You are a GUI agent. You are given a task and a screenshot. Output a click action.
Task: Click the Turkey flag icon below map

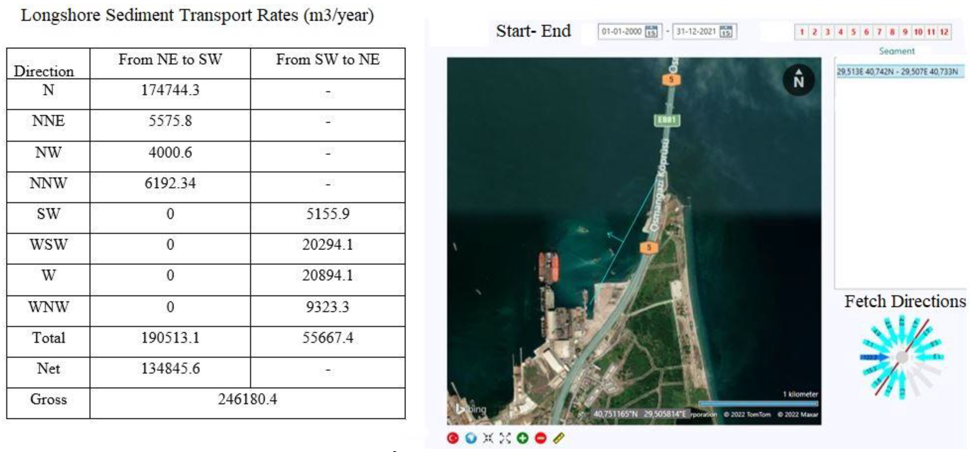453,438
